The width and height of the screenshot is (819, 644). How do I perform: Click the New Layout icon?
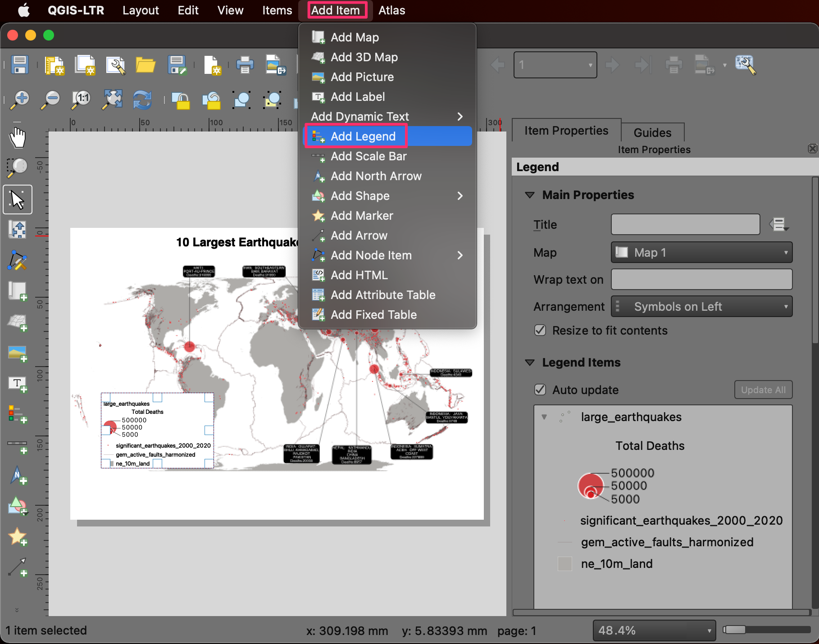(55, 65)
